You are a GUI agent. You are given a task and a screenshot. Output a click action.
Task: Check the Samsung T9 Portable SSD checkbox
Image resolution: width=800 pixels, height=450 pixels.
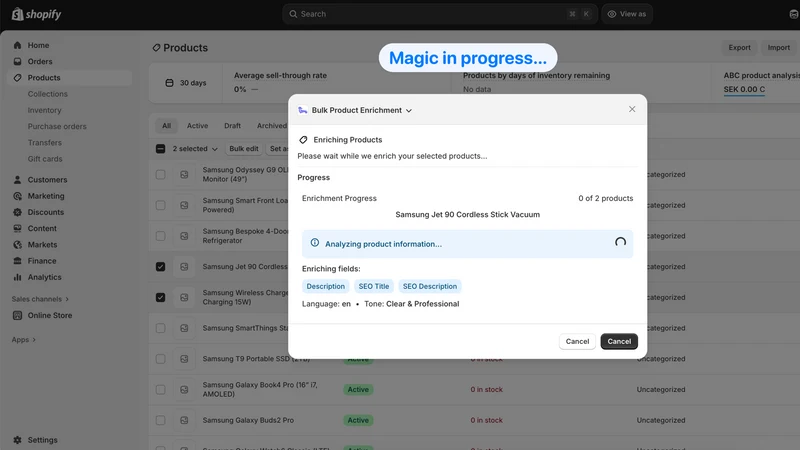pyautogui.click(x=160, y=359)
